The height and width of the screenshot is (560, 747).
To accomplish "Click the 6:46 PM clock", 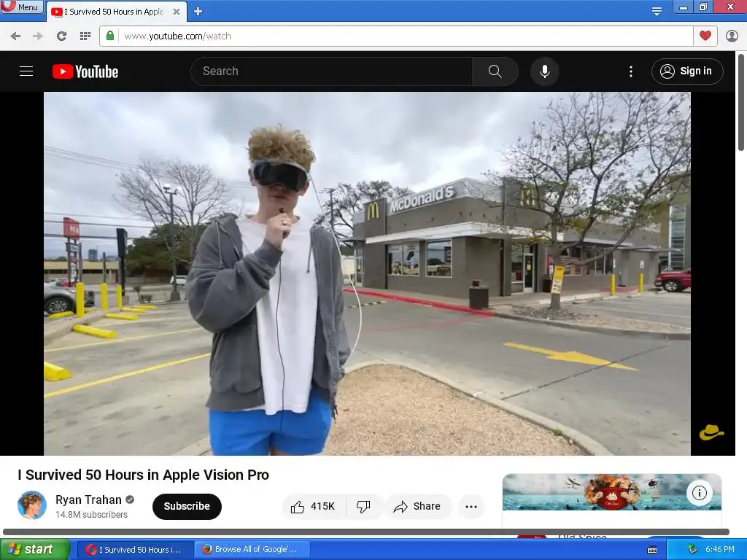I will tap(719, 550).
